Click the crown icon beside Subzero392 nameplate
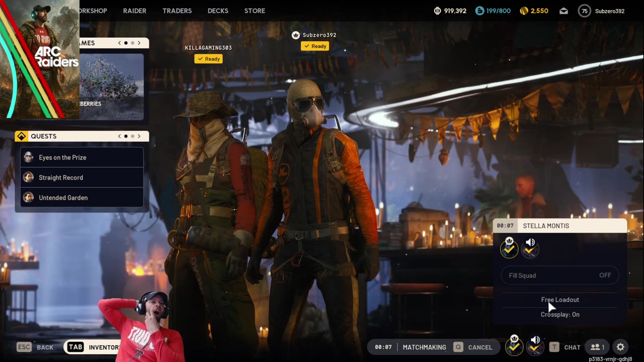 pos(296,35)
